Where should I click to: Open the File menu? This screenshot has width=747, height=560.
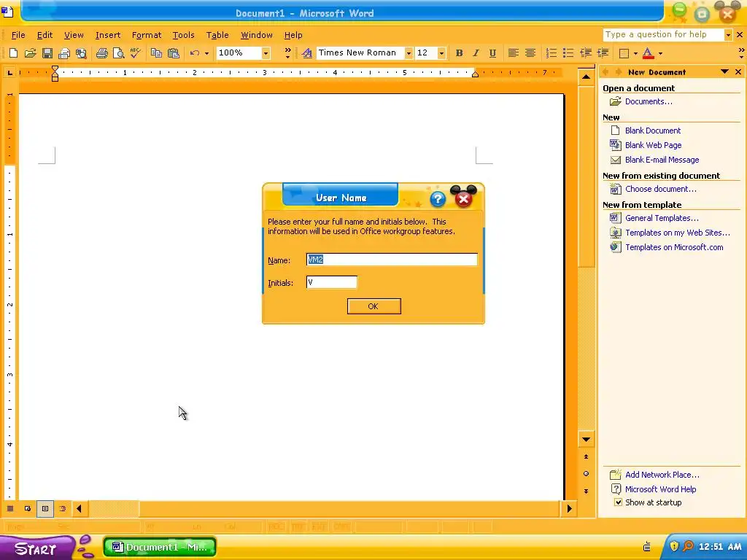point(18,35)
